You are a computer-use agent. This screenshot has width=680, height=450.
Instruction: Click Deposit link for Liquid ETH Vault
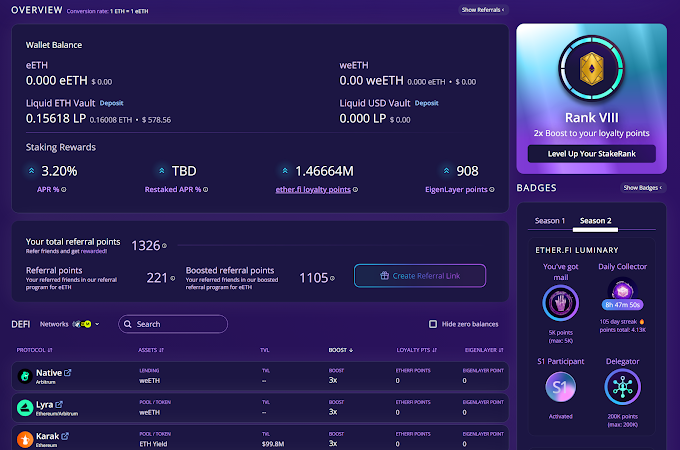pyautogui.click(x=111, y=103)
